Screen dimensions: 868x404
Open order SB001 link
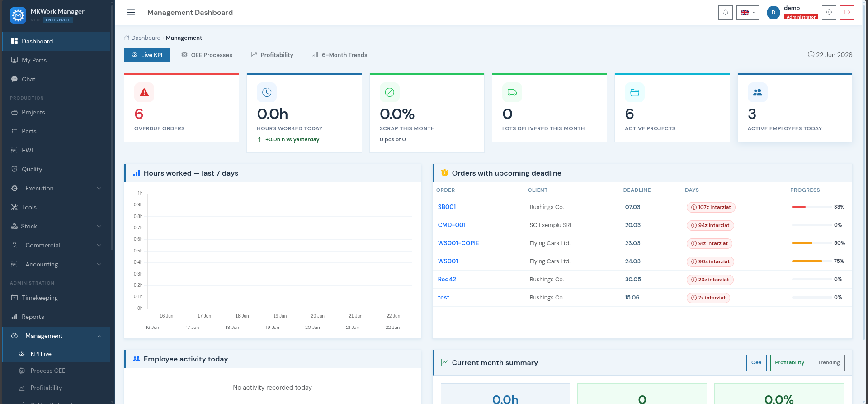tap(447, 207)
